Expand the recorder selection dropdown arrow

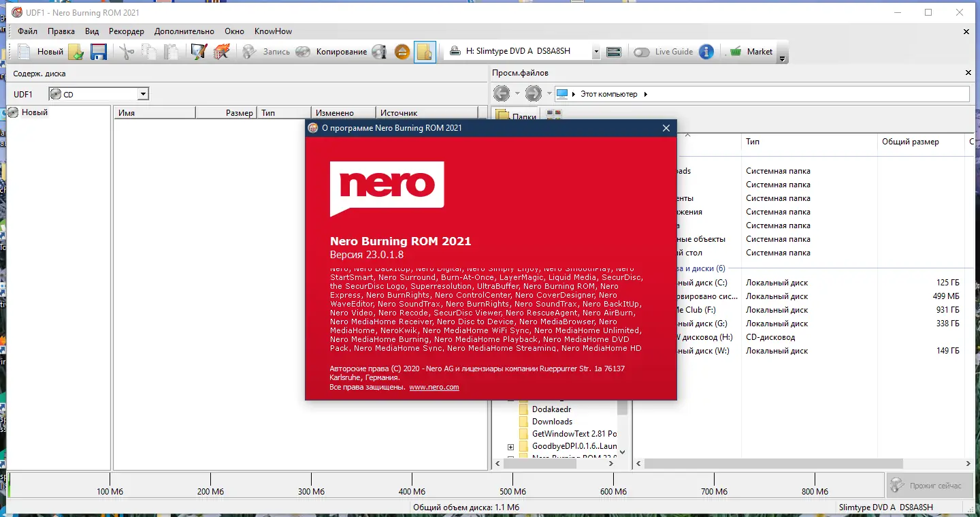click(595, 51)
